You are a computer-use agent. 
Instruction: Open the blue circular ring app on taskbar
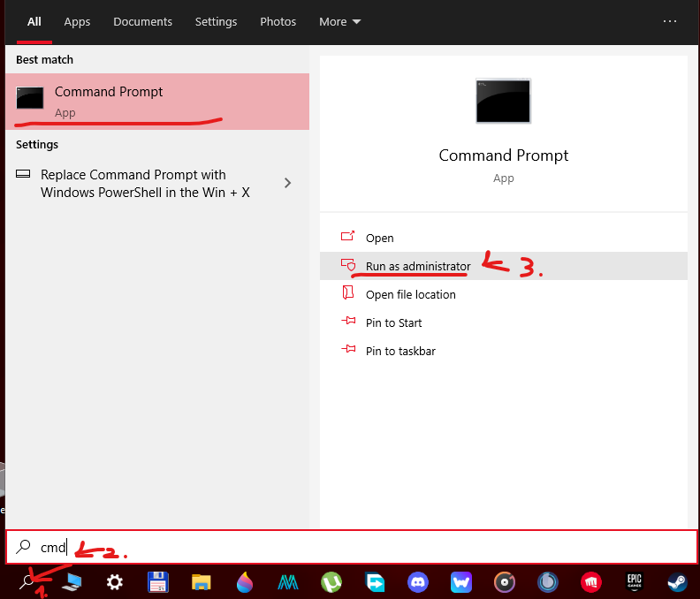(548, 582)
